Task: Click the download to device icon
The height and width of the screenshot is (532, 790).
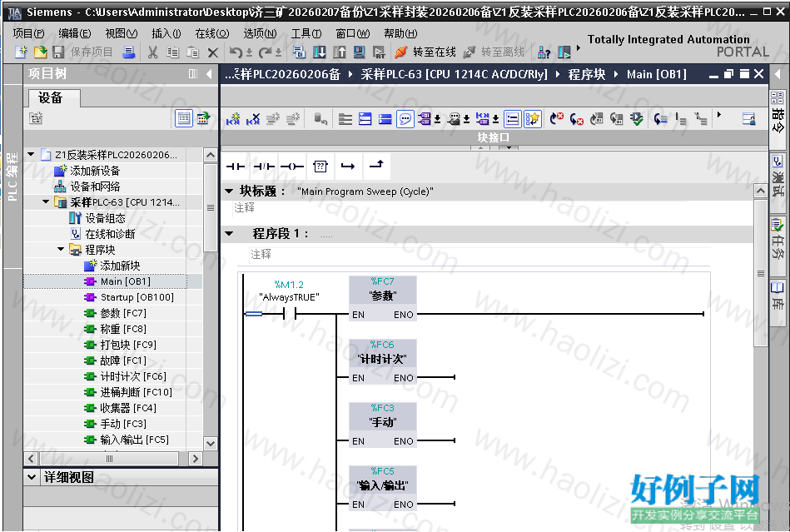Action: (320, 52)
